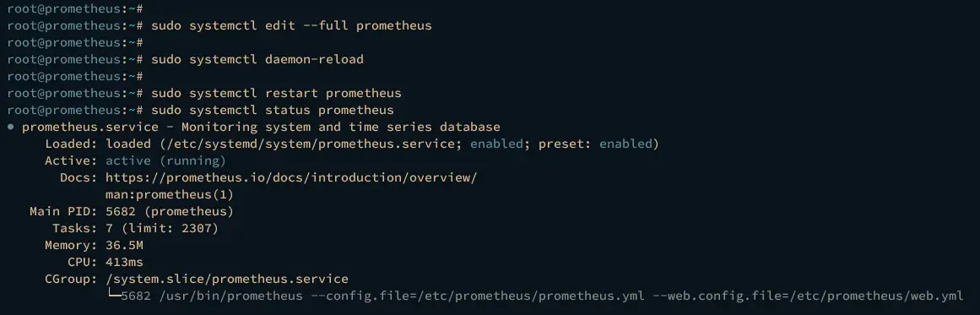Click the status bullet before prometheus.service
Screen dimensions: 980x315
point(11,128)
